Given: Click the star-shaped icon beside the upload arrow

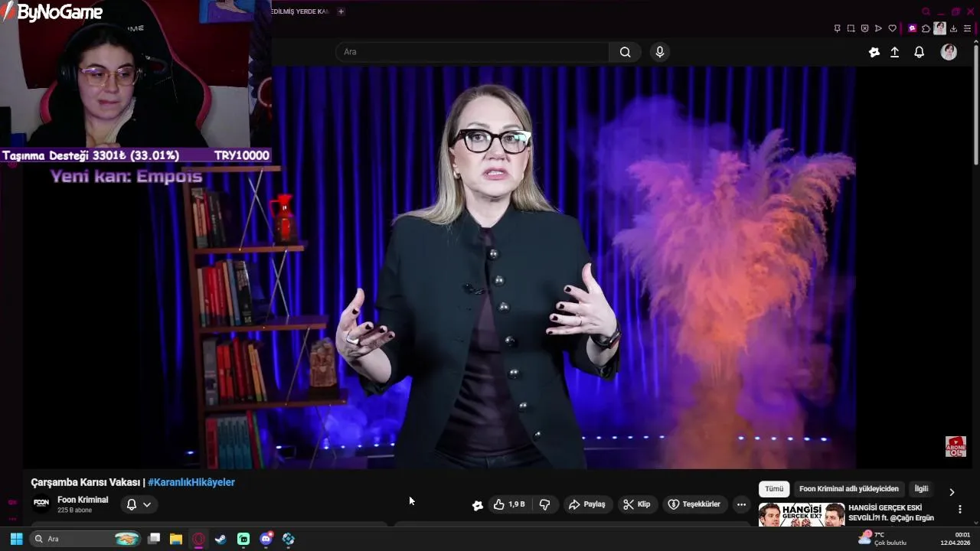Looking at the screenshot, I should (x=874, y=52).
